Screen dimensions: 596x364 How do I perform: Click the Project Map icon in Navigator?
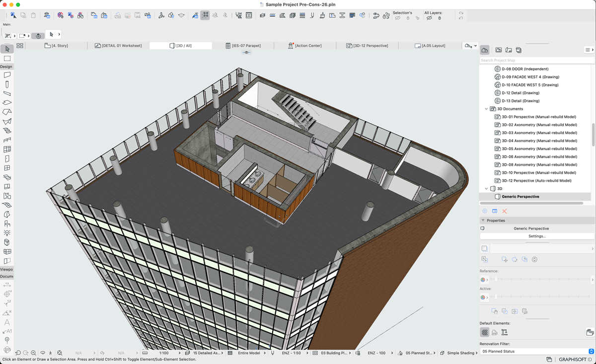[485, 50]
